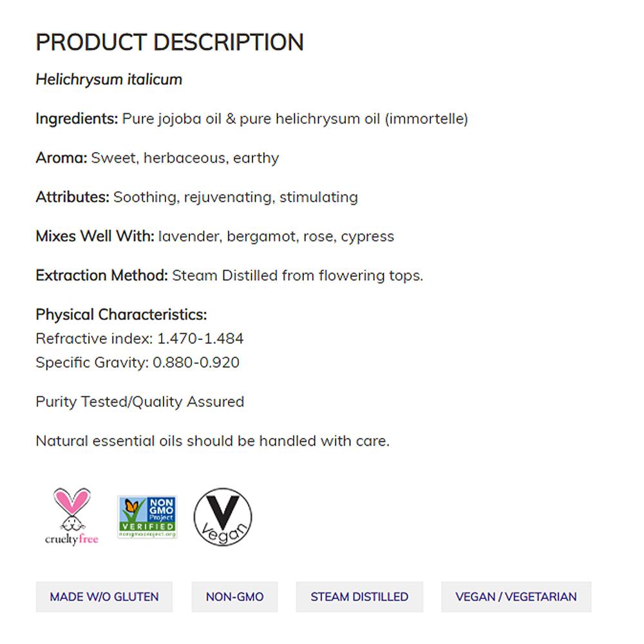
Task: Click the Specific Gravity value line
Action: pyautogui.click(x=137, y=363)
